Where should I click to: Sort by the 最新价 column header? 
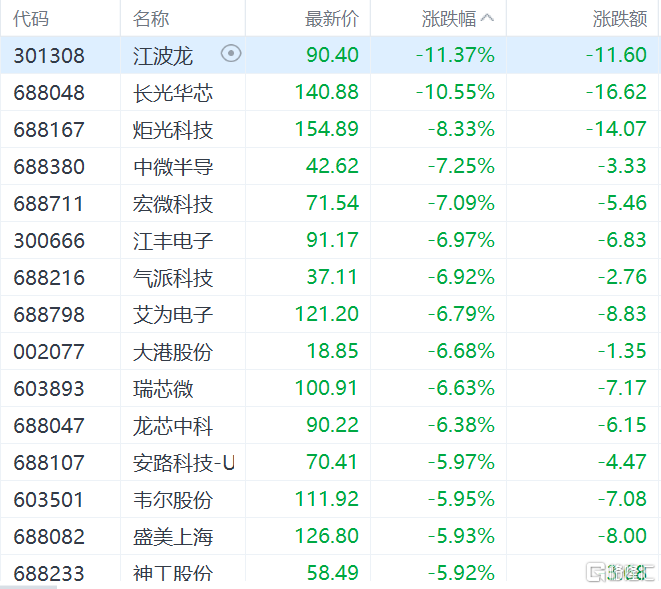tap(332, 19)
